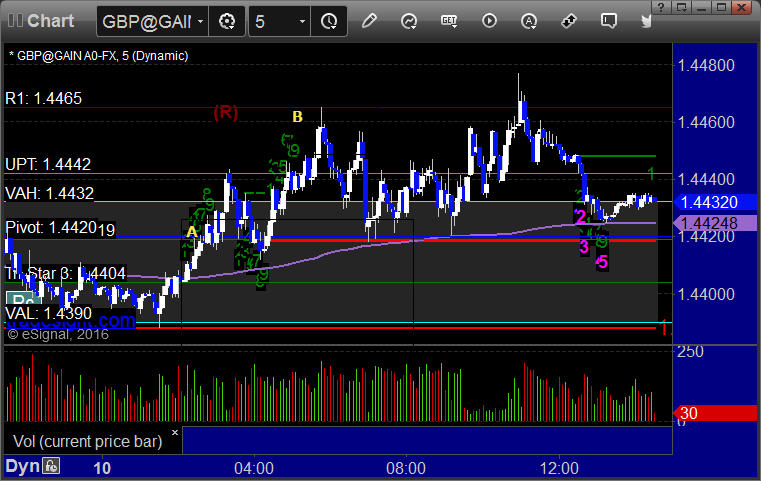Click the R1: 1.4465 level label
The height and width of the screenshot is (481, 761).
click(44, 99)
